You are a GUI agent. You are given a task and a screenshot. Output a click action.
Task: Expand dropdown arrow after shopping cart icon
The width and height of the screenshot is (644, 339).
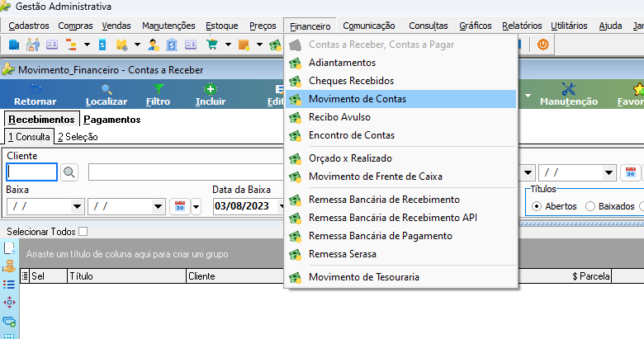(228, 45)
